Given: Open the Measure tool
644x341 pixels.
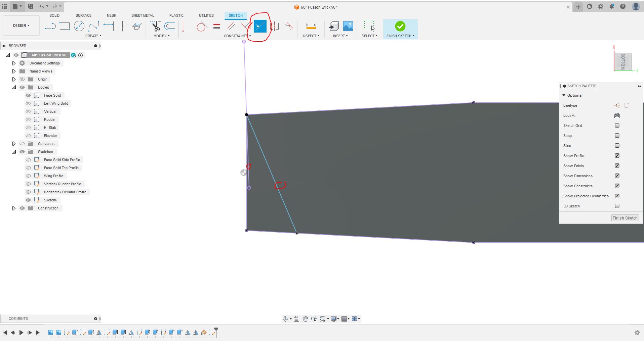Looking at the screenshot, I should (x=311, y=26).
